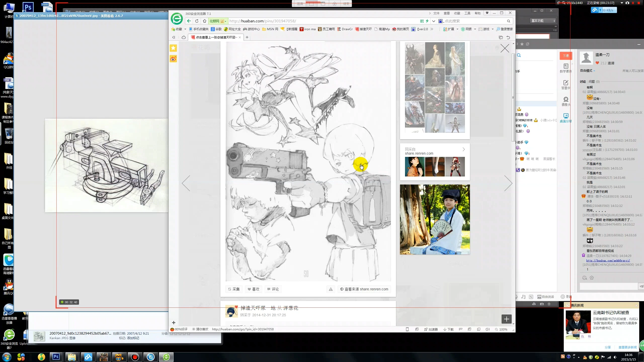Open the emoji picker in the chat panel
Viewport: 644px width, 362px height.
(585, 278)
